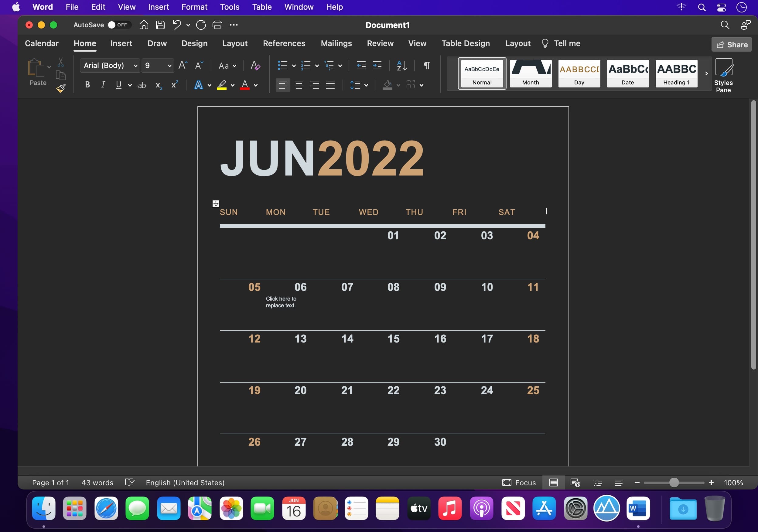Open the font size dropdown

(x=169, y=66)
